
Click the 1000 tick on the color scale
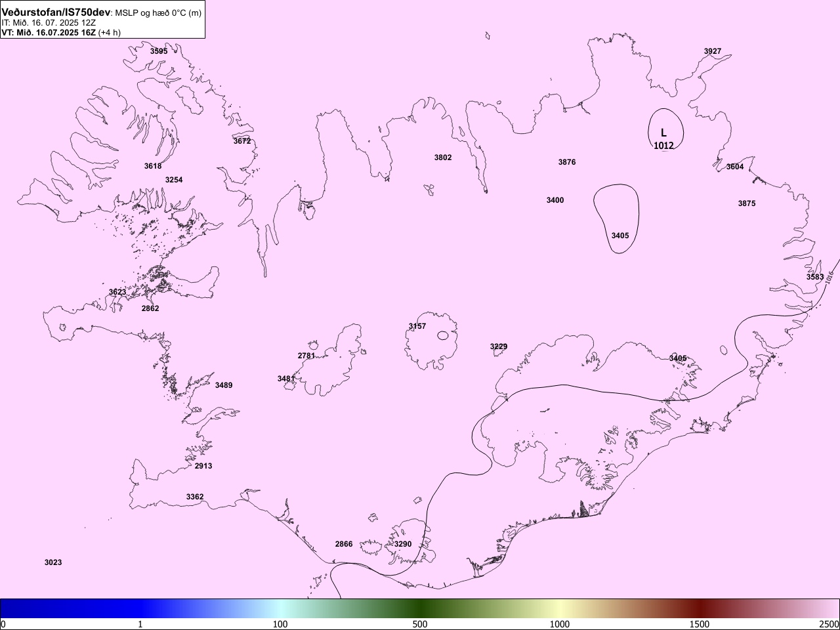click(559, 624)
